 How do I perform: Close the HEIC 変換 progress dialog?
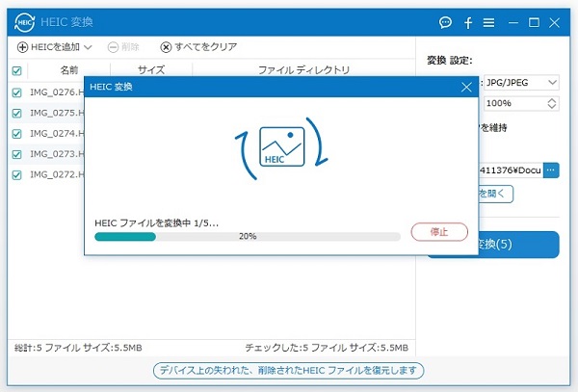click(x=466, y=88)
